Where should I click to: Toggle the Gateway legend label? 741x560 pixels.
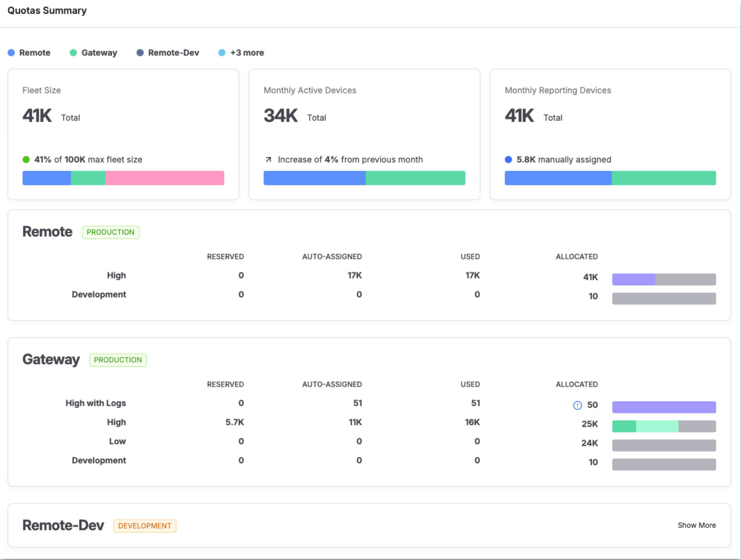click(99, 53)
